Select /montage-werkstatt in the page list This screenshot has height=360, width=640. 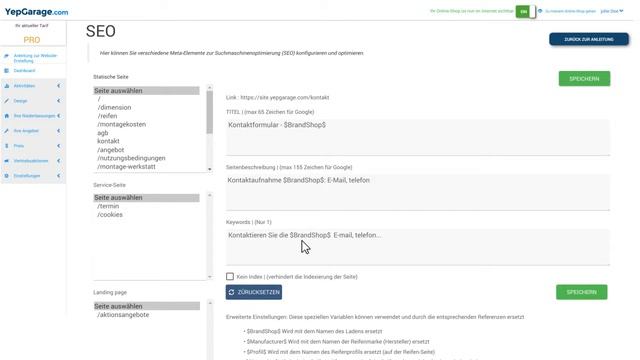127,167
